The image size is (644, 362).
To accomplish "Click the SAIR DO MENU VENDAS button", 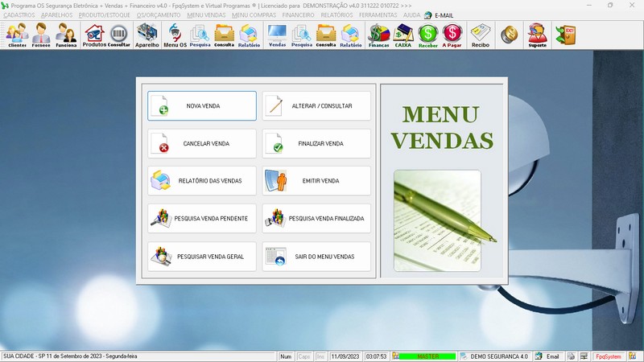I will (316, 257).
